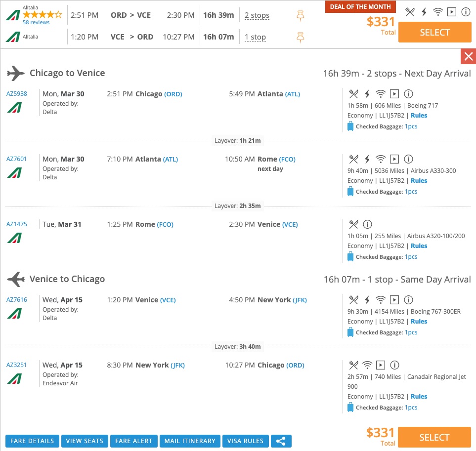Open the View Seats tab
Screen dimensions: 476x451
[x=85, y=441]
